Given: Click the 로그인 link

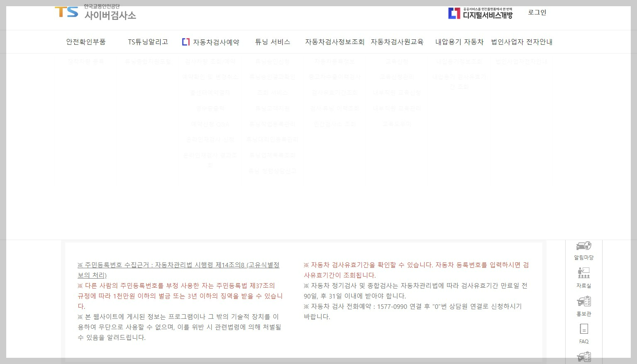Looking at the screenshot, I should [x=537, y=12].
